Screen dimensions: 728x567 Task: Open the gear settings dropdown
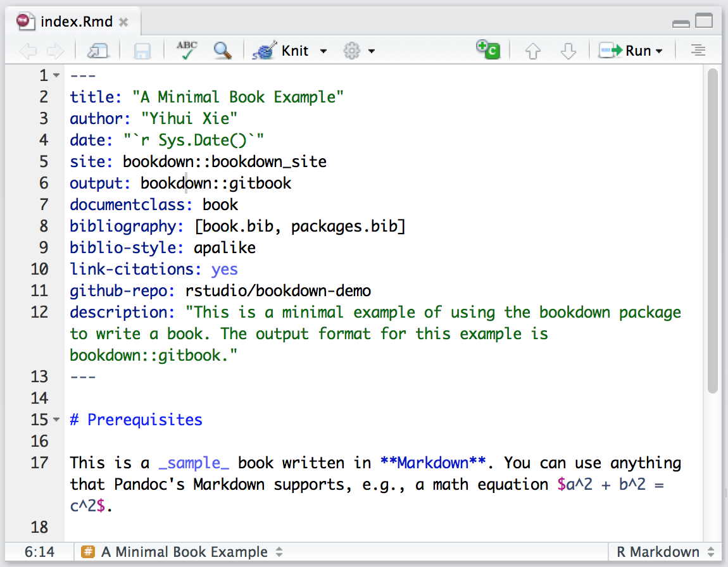pos(358,51)
